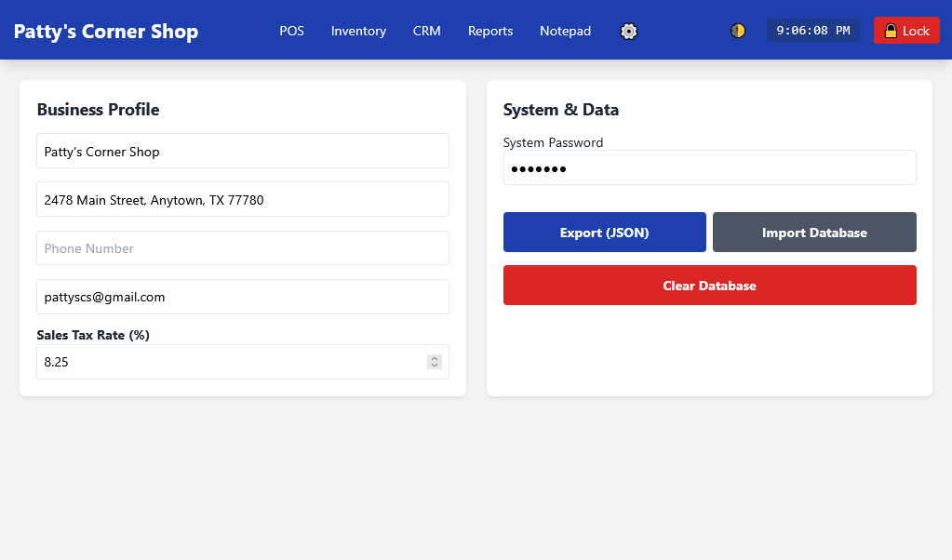952x560 pixels.
Task: Go to the Inventory section
Action: [358, 31]
